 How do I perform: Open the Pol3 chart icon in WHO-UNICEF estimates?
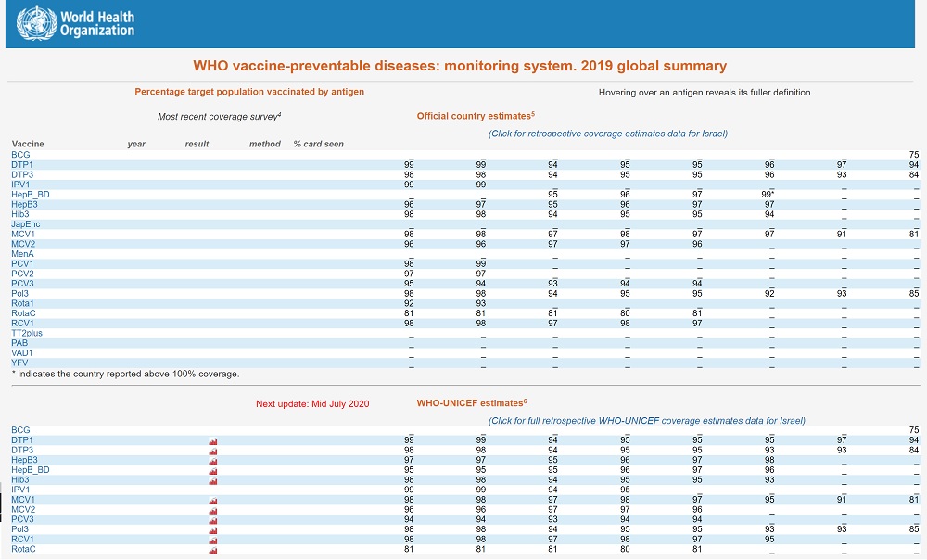[x=213, y=530]
